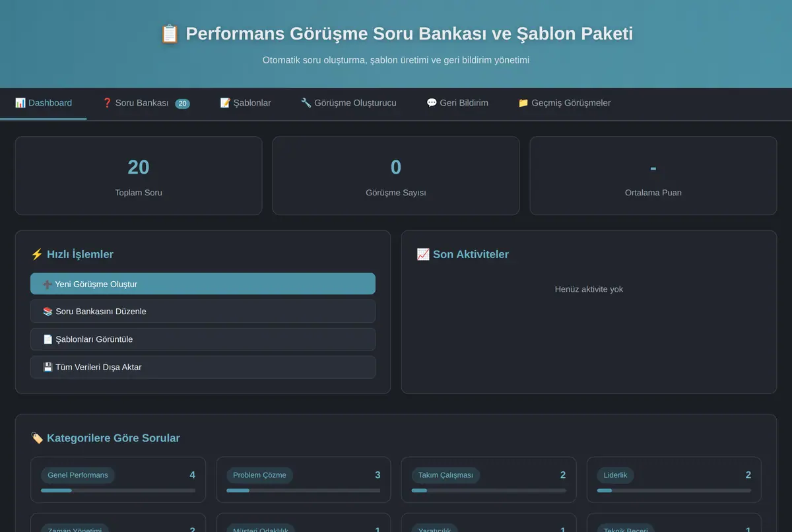Image resolution: width=792 pixels, height=532 pixels.
Task: Click the Genel Performans progress bar
Action: (118, 490)
